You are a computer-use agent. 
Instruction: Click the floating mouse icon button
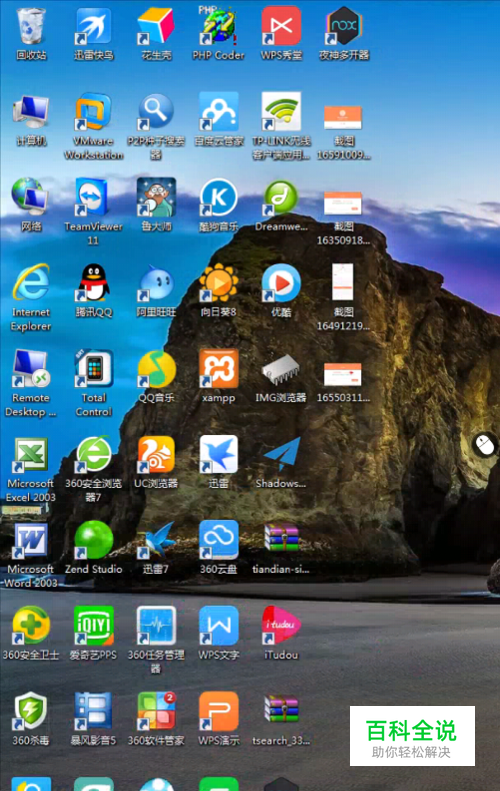[485, 445]
